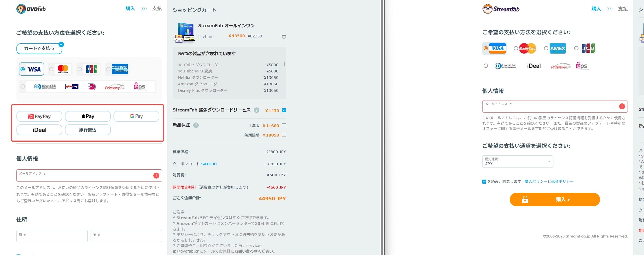Choose iDeal payment button

(x=39, y=130)
